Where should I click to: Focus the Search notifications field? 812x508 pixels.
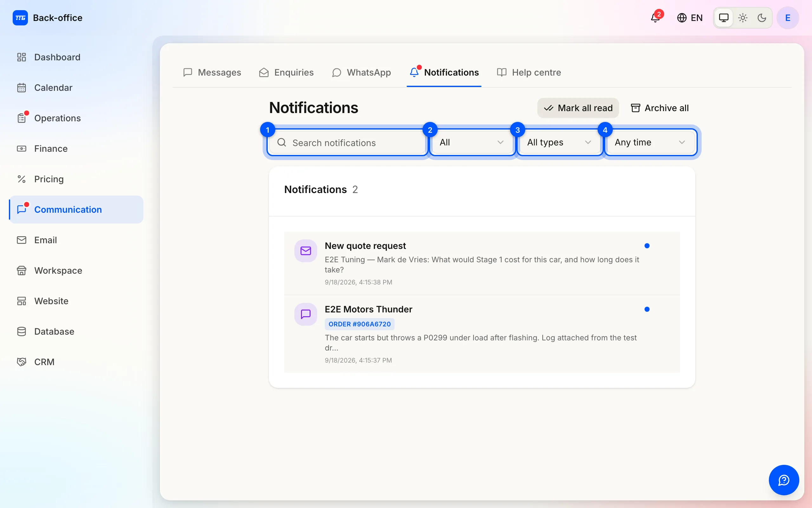(347, 143)
